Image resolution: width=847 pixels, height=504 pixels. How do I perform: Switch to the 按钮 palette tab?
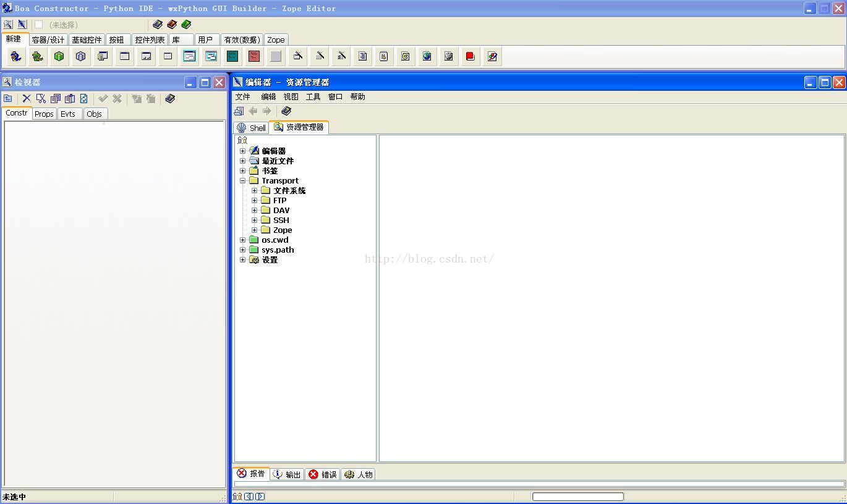pyautogui.click(x=117, y=40)
